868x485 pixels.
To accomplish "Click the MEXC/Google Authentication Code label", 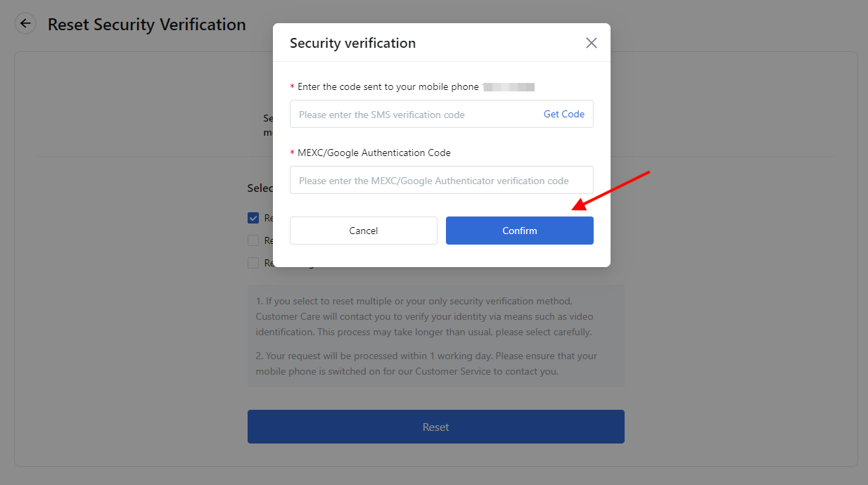I will (x=374, y=153).
